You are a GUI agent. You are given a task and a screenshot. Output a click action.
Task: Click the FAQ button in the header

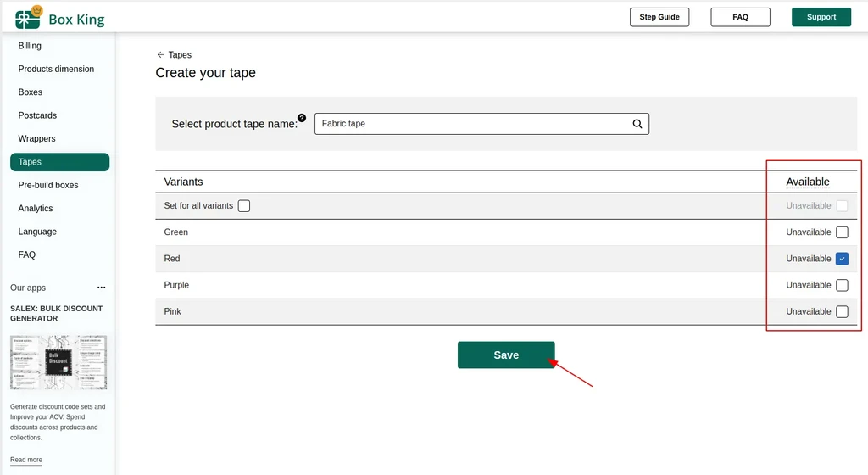pyautogui.click(x=740, y=17)
